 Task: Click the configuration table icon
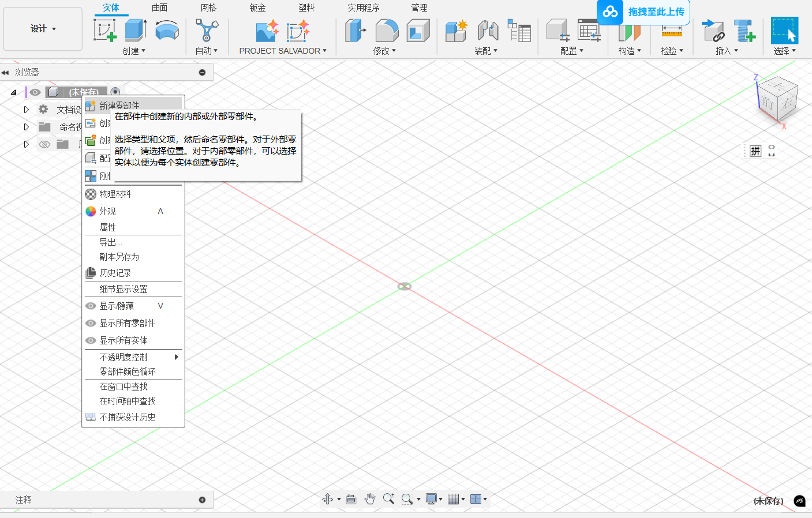point(589,31)
